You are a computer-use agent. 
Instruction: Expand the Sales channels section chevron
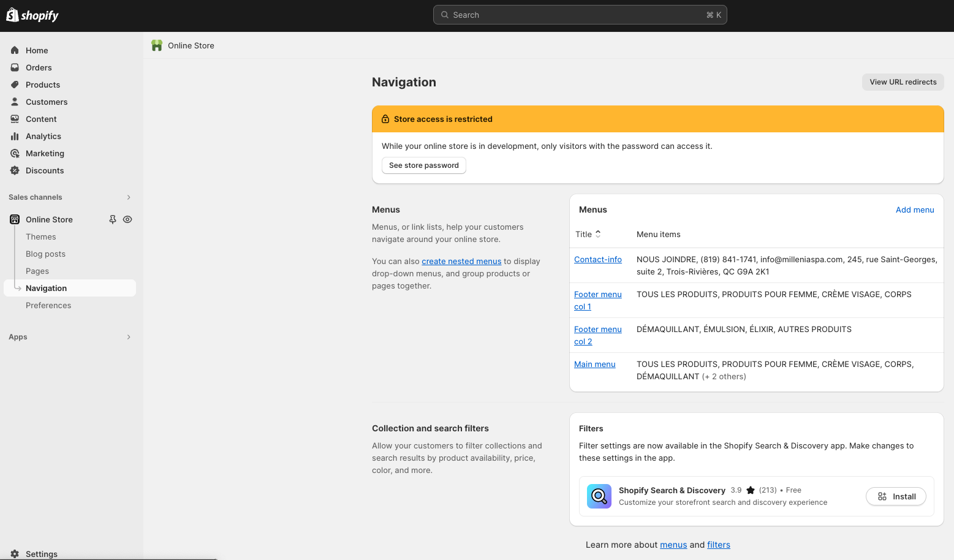[129, 197]
